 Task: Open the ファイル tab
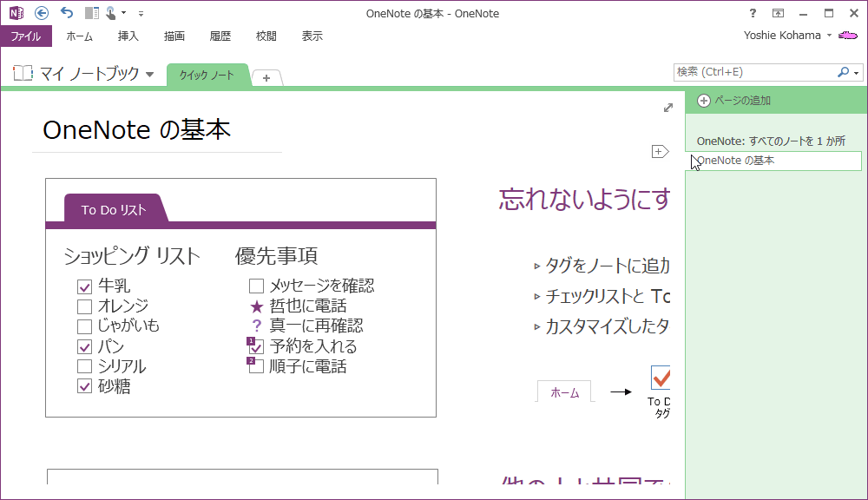26,36
